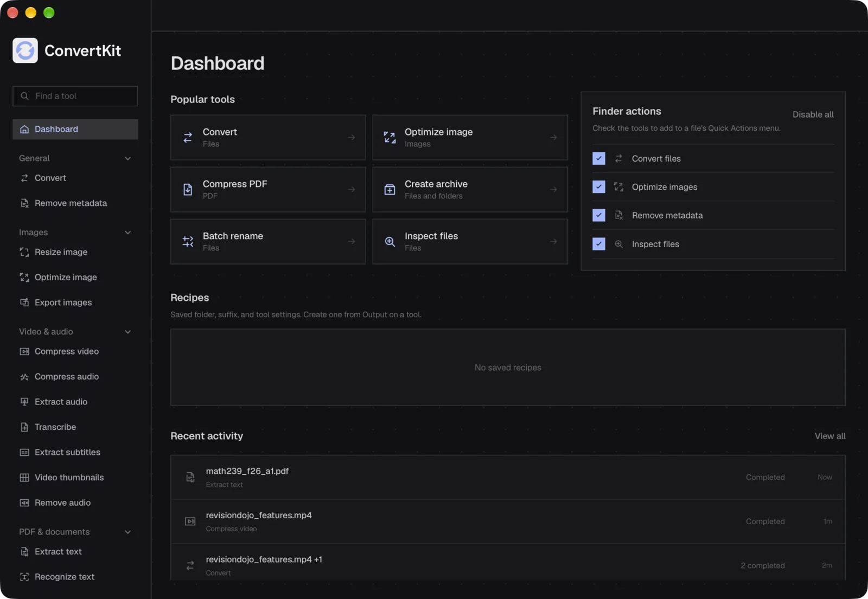Screen dimensions: 868x599
Task: Click the Export images icon in sidebar
Action: pyautogui.click(x=24, y=302)
